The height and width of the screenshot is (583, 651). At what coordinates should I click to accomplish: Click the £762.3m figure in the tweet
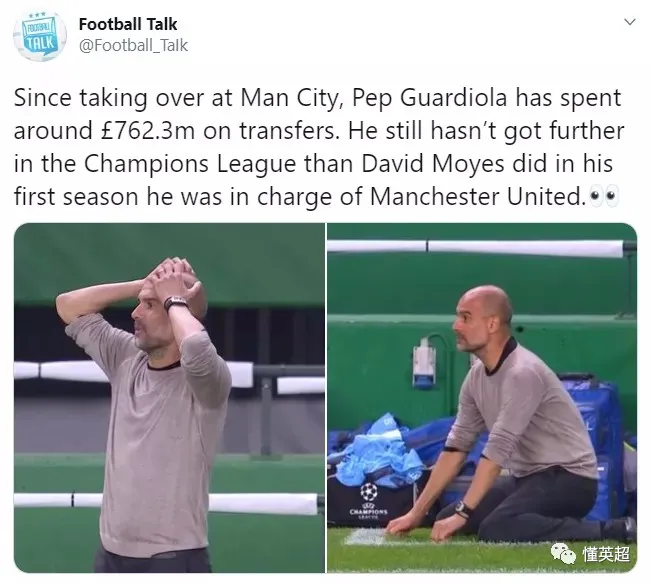(x=148, y=131)
